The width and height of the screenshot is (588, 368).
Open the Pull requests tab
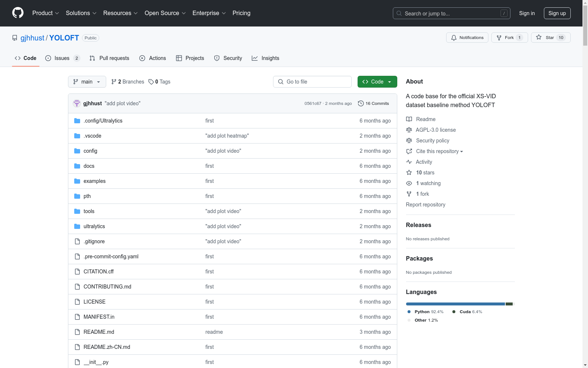click(110, 58)
